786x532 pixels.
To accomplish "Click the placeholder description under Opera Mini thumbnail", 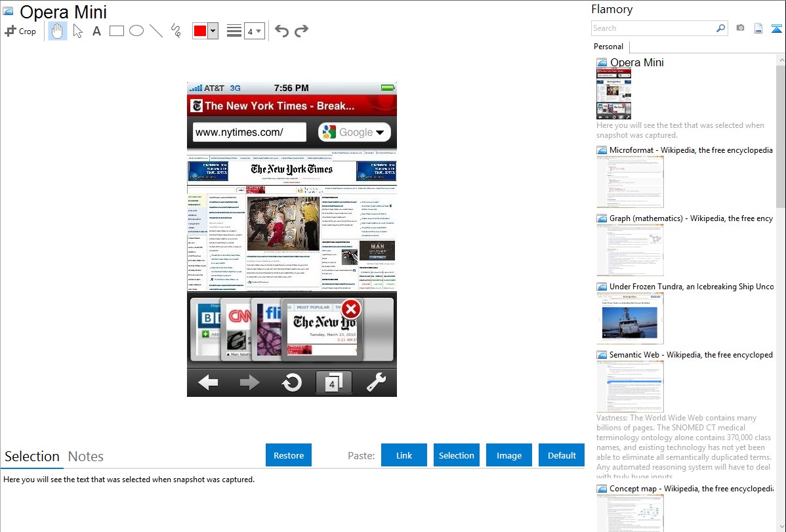I will click(680, 130).
